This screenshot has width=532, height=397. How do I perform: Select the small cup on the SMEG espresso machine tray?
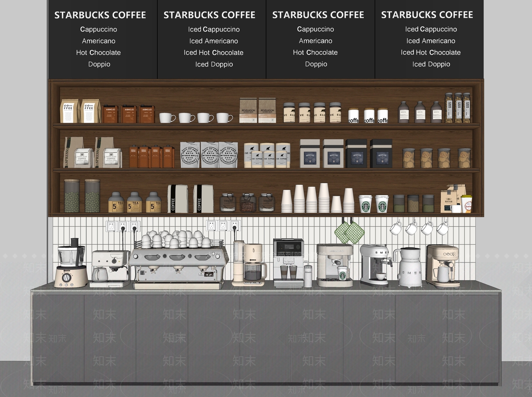381,276
